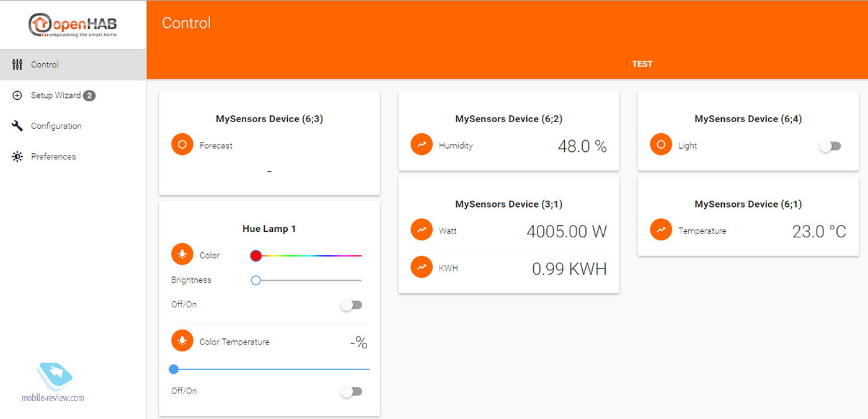868x419 pixels.
Task: Click the red hue slider handle
Action: (255, 255)
